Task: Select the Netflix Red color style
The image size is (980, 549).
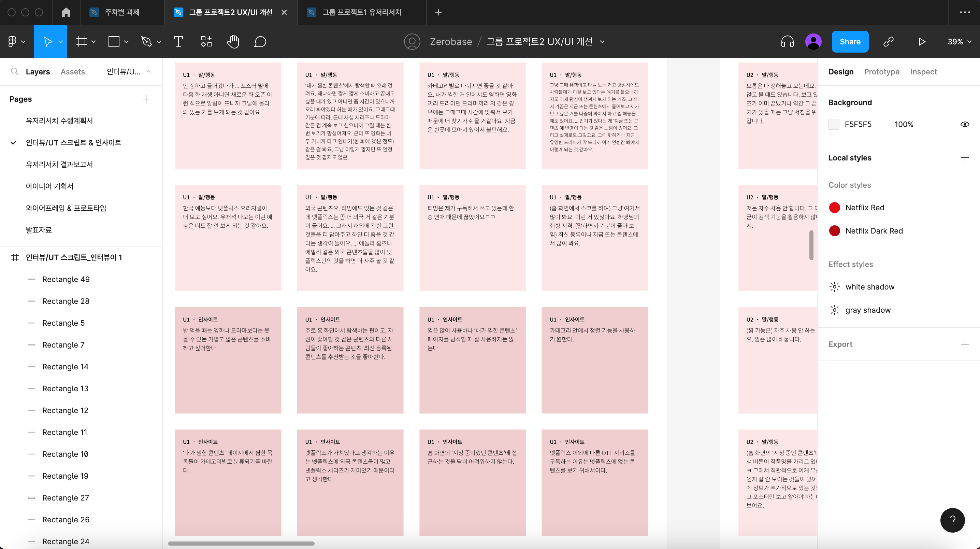Action: pos(856,208)
